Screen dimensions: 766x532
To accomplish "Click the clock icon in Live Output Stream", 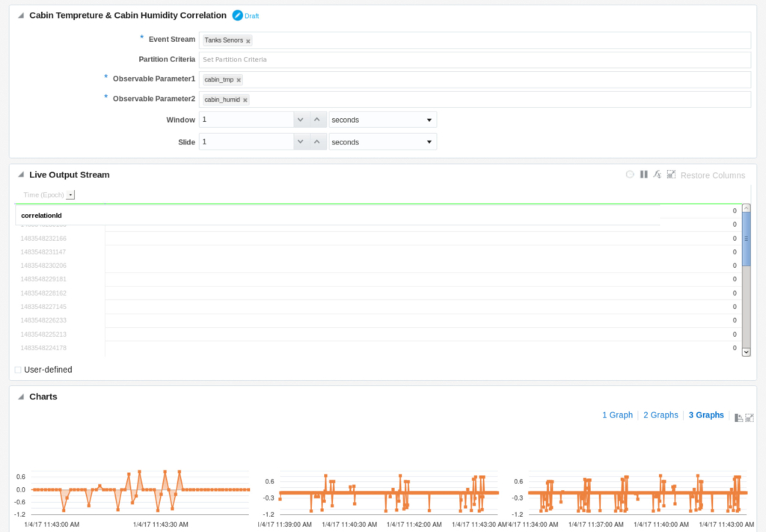I will point(630,174).
